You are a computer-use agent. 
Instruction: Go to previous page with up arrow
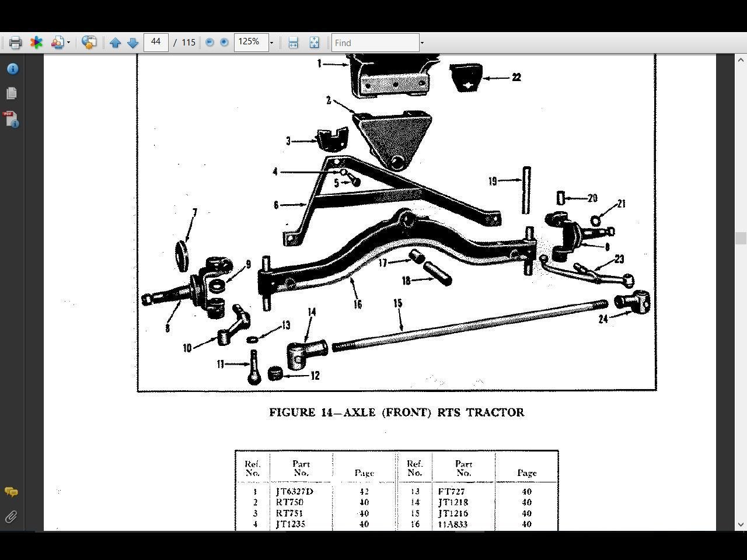point(115,42)
